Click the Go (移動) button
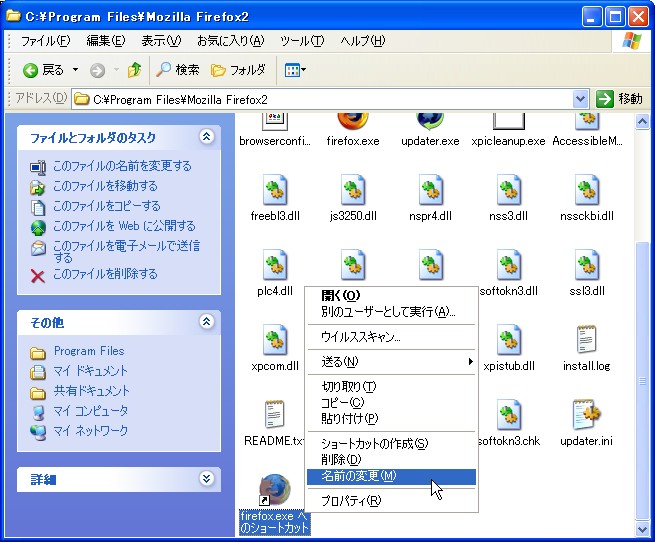Viewport: 655px width, 542px height. click(619, 99)
